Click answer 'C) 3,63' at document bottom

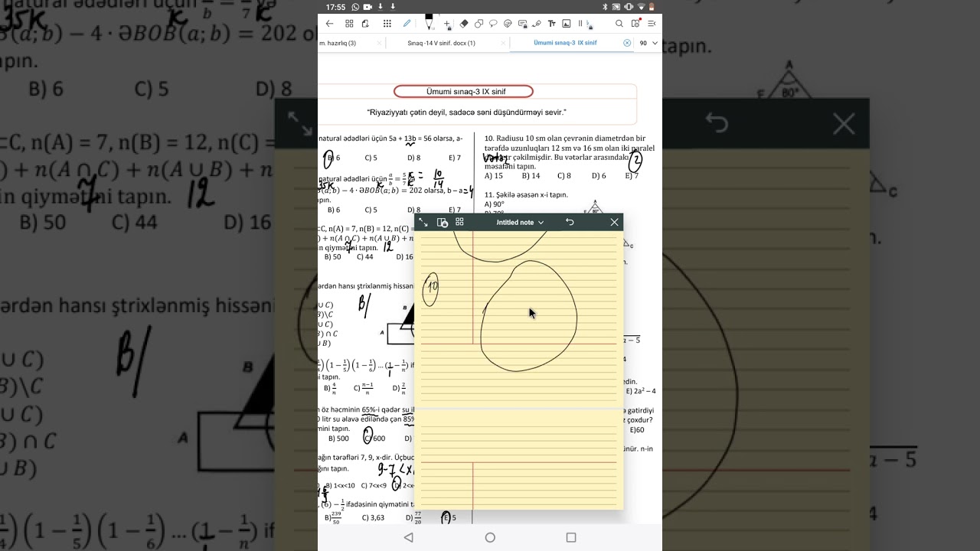(x=373, y=518)
